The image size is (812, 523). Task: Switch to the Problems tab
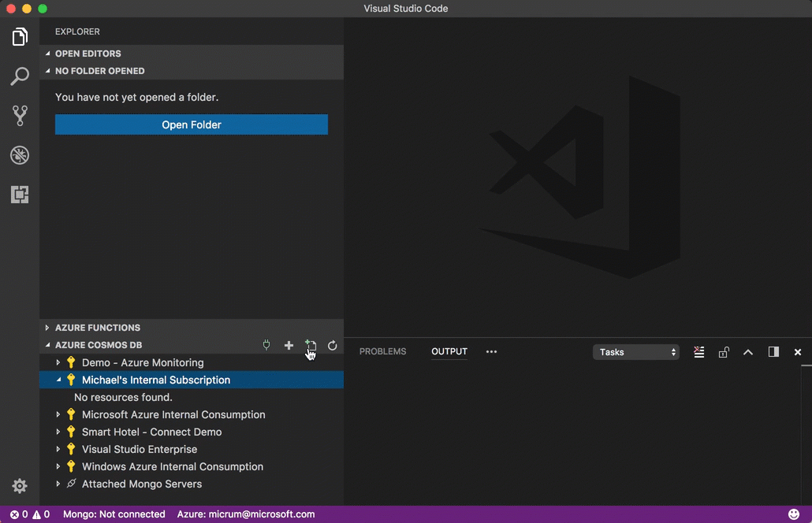[x=382, y=352]
